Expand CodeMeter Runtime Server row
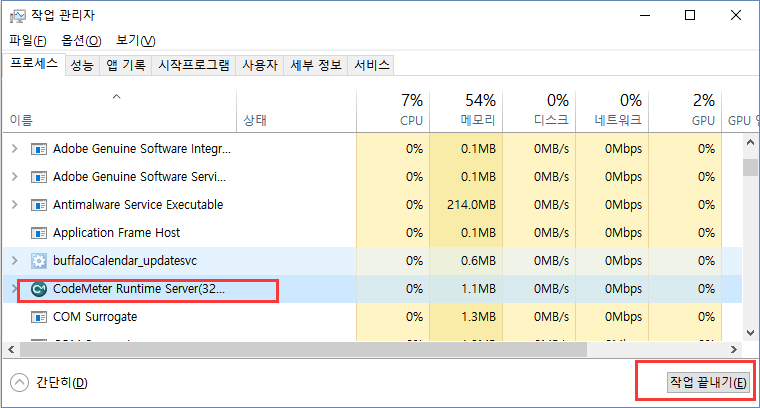The image size is (760, 408). 14,289
